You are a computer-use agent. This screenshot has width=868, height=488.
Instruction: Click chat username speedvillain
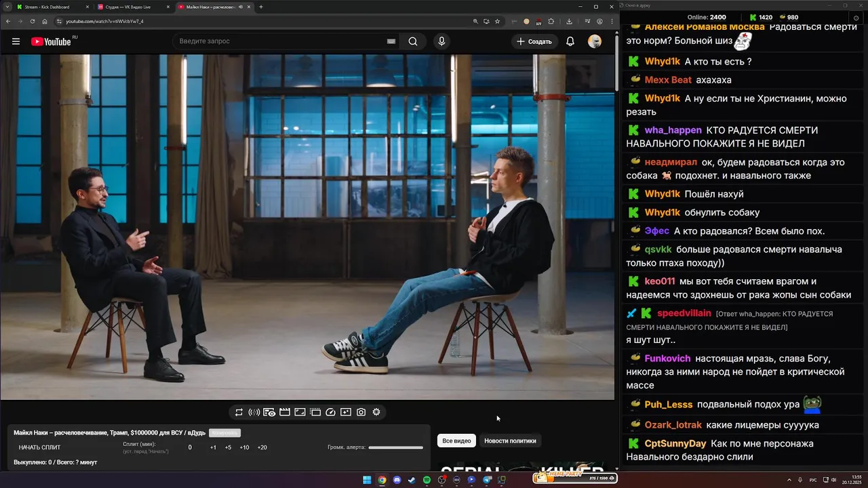tap(684, 313)
